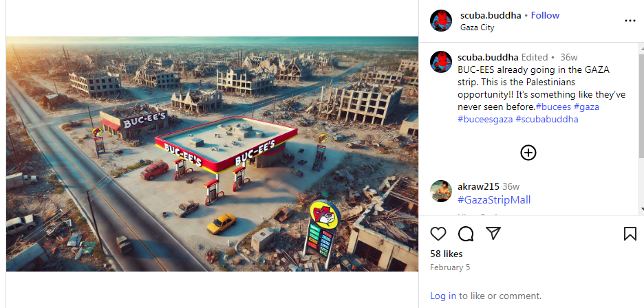Open scuba.buddha profile picture in header
The height and width of the screenshot is (308, 644).
(x=441, y=21)
